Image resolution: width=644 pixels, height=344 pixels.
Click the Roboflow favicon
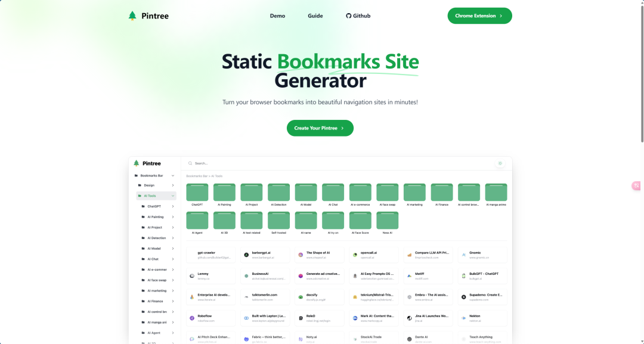192,318
